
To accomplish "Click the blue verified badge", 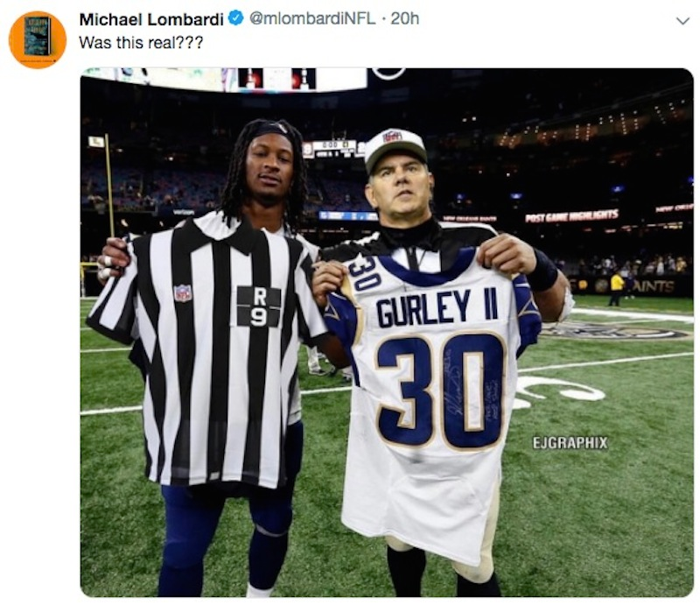I will pyautogui.click(x=235, y=18).
